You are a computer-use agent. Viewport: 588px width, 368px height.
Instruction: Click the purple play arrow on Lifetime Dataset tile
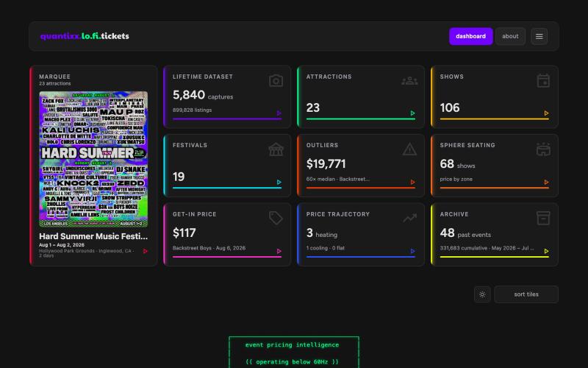[x=279, y=113]
